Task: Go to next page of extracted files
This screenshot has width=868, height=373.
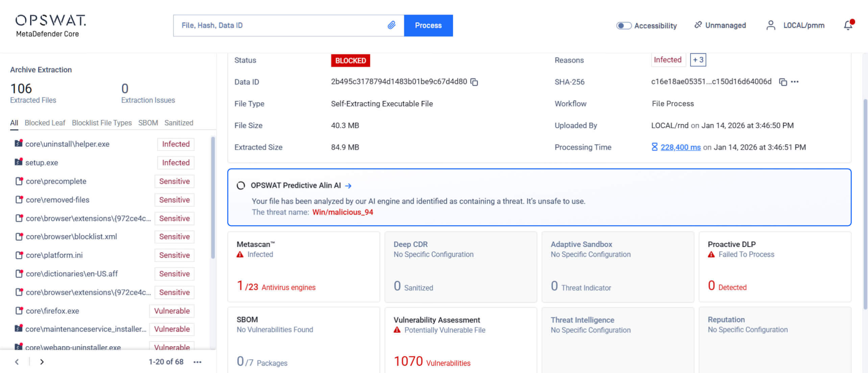Action: click(42, 362)
